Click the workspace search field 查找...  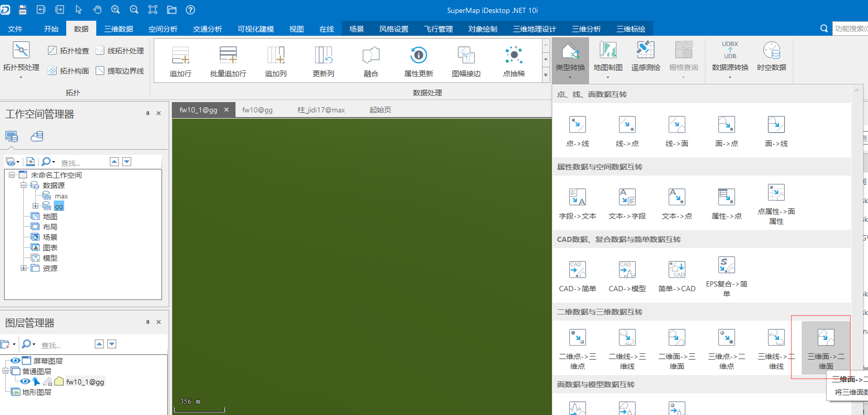pos(83,162)
